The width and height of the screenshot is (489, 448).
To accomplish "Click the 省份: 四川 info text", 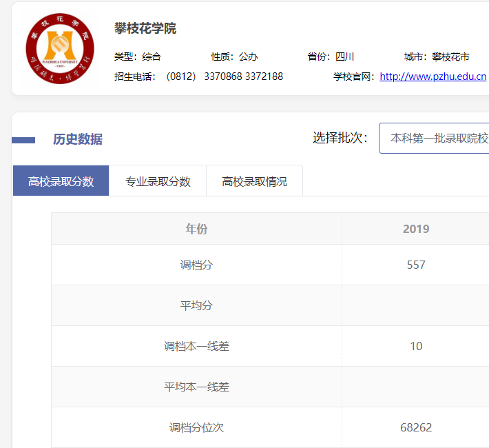I will tap(331, 57).
